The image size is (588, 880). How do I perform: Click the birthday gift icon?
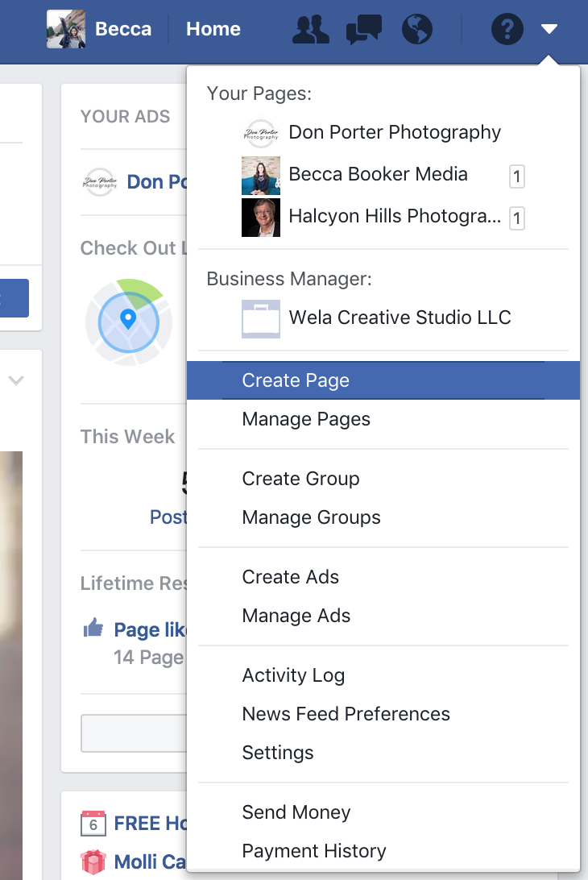pyautogui.click(x=93, y=862)
